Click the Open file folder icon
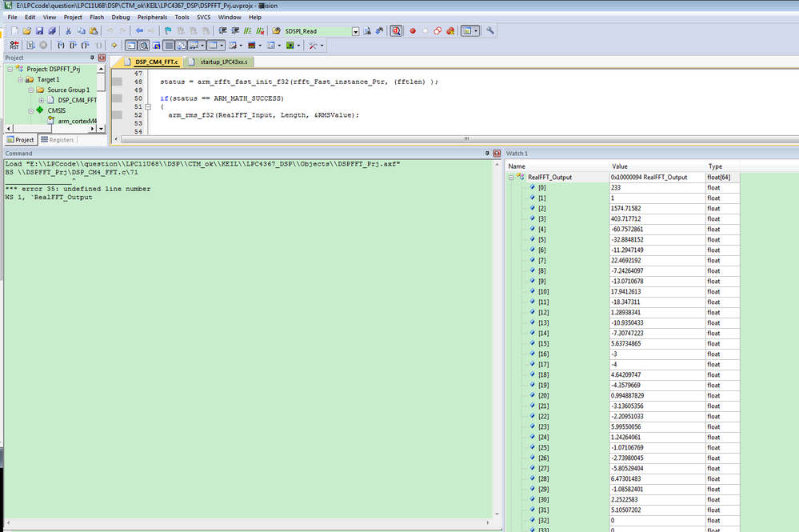The height and width of the screenshot is (532, 799). [26, 31]
